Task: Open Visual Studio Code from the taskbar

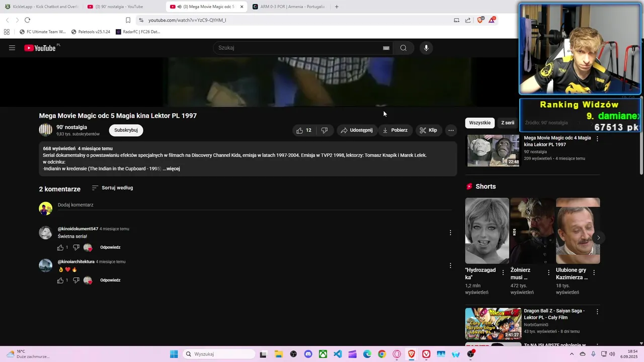Action: (x=338, y=354)
